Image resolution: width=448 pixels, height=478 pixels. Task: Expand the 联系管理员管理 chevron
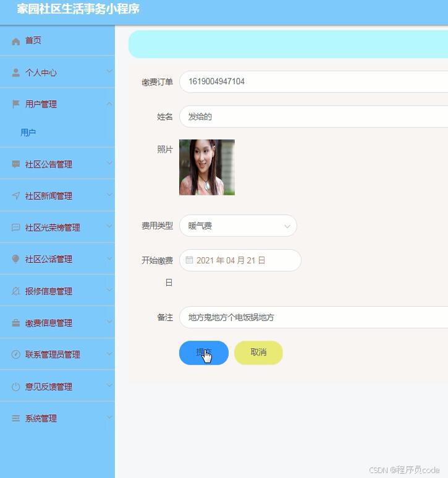109,354
